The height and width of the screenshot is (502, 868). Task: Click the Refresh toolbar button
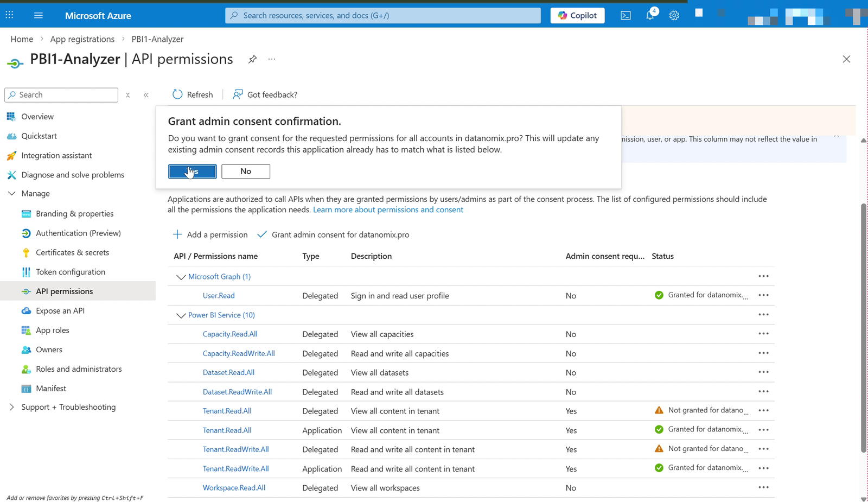(x=193, y=94)
